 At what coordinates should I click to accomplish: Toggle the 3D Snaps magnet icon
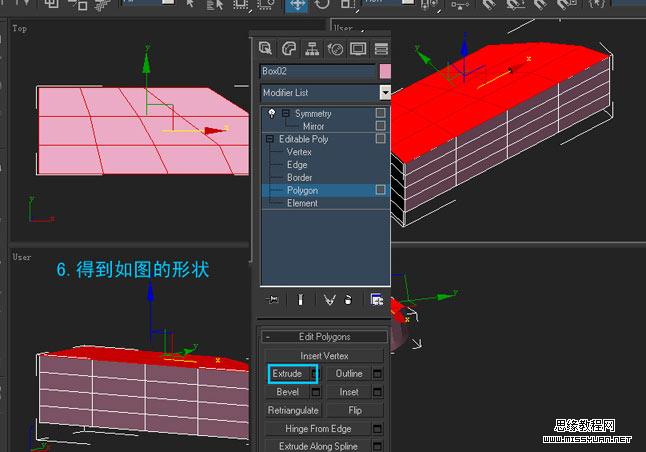489,5
